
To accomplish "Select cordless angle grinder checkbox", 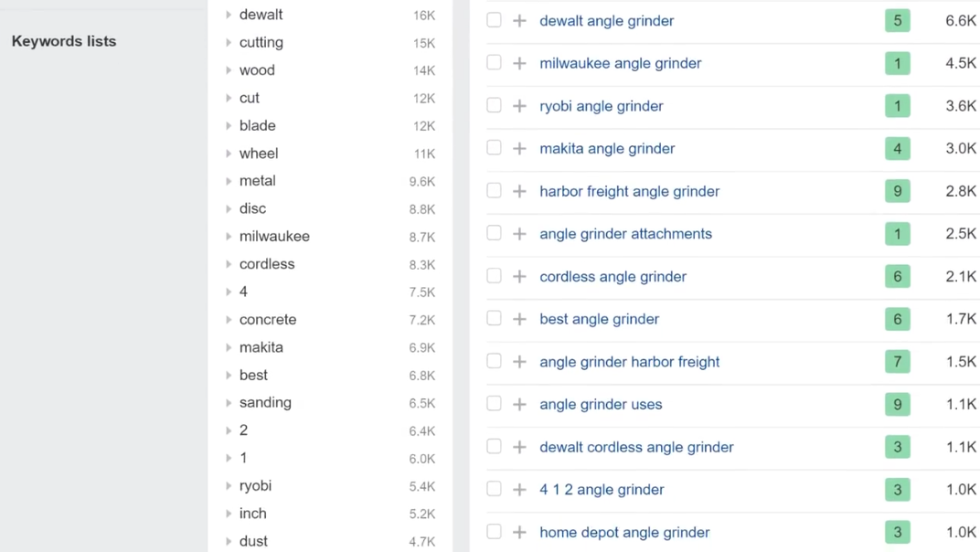I will [494, 276].
